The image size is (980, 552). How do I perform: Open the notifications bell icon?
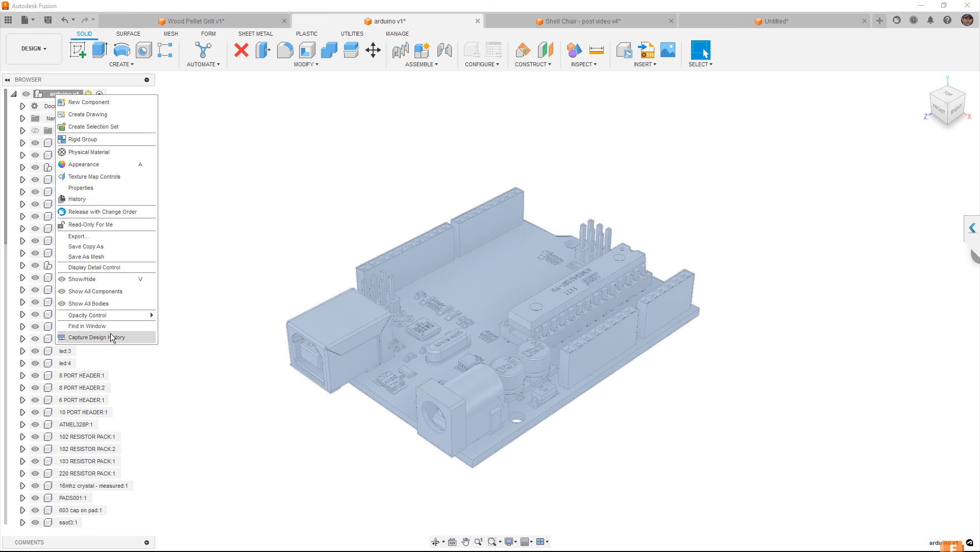(930, 20)
